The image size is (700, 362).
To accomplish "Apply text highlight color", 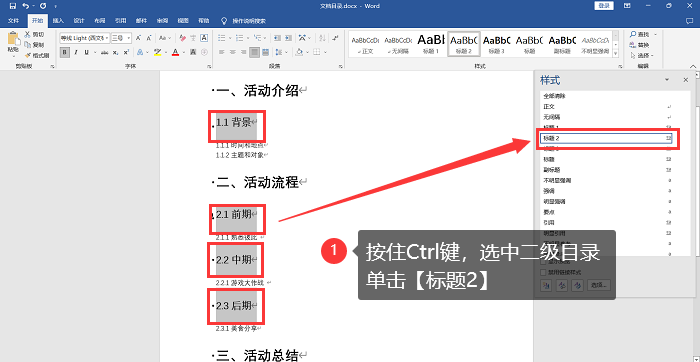I will pos(157,52).
